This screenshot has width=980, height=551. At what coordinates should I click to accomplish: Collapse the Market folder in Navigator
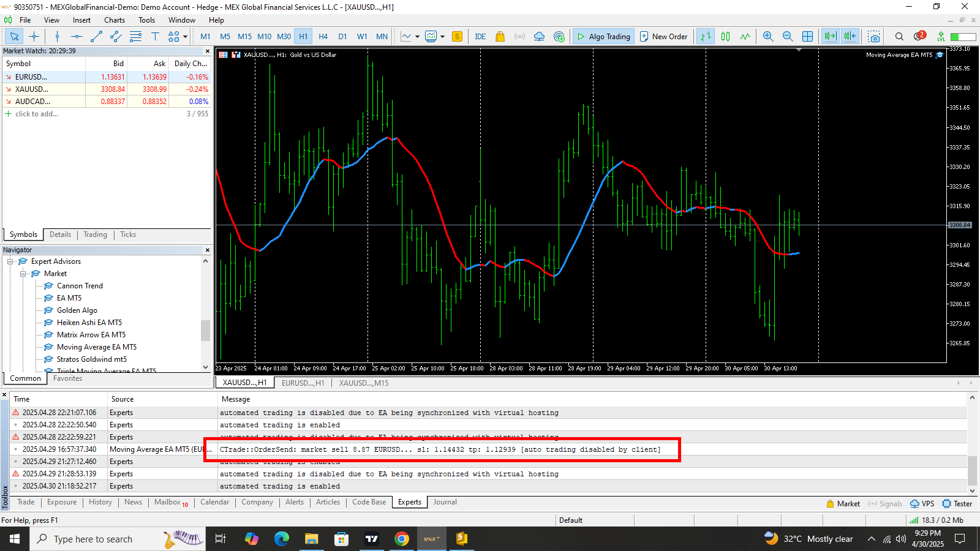[x=23, y=274]
